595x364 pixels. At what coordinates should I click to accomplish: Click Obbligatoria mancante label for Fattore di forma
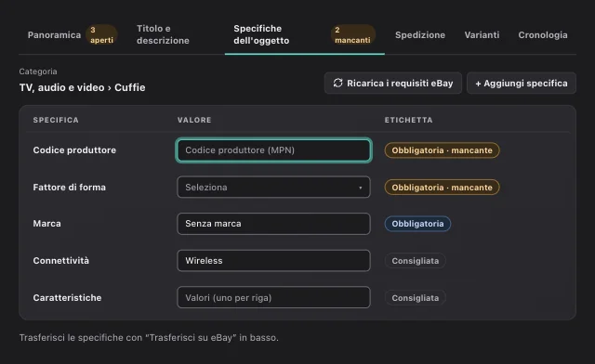point(443,188)
